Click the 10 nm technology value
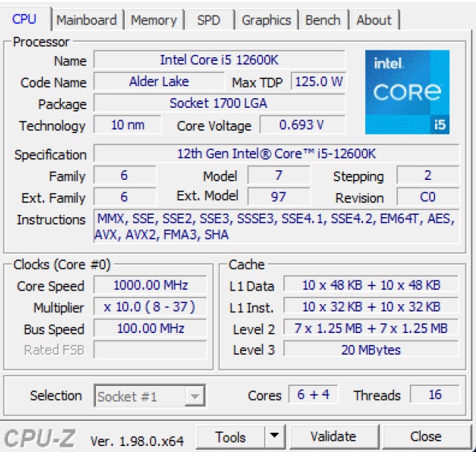Screen dimensions: 476x452 [x=127, y=125]
